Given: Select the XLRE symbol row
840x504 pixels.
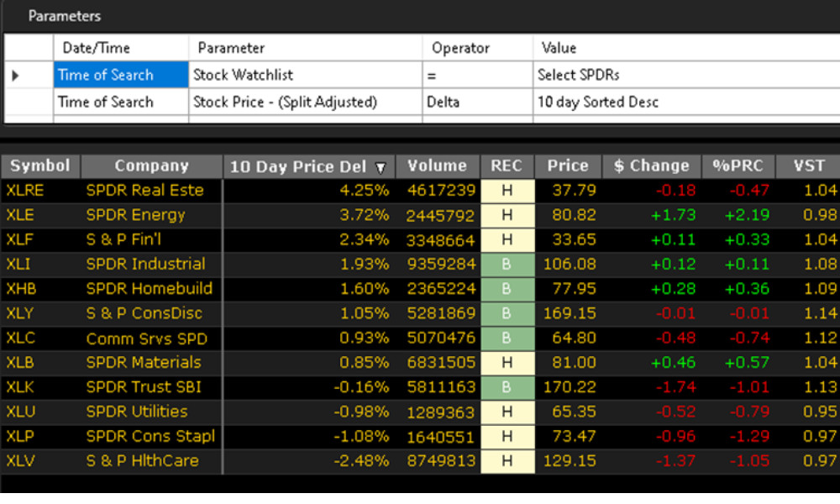Looking at the screenshot, I should coord(25,191).
